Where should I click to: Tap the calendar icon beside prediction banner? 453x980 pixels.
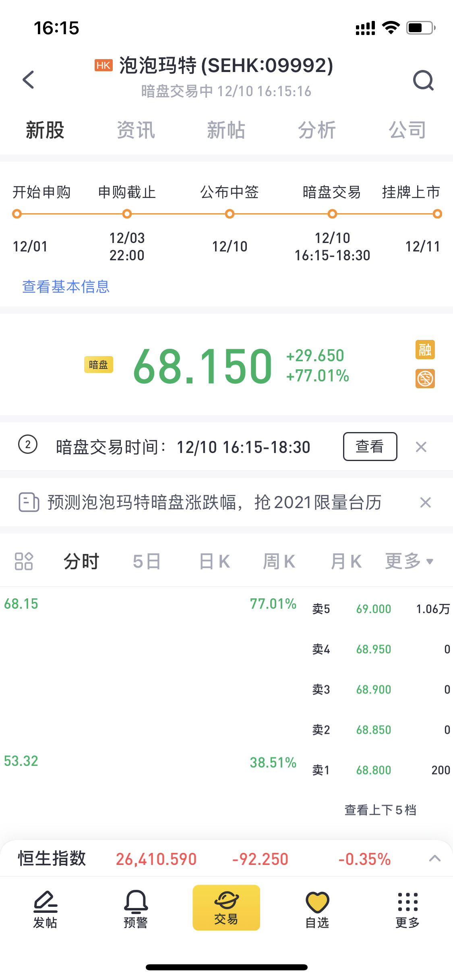pos(29,502)
